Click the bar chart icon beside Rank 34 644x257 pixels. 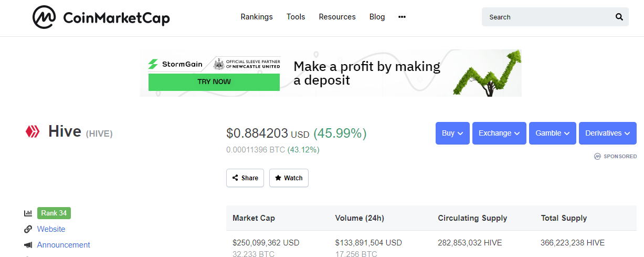(x=28, y=213)
